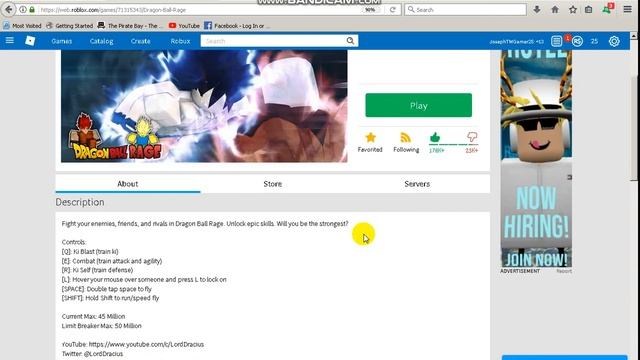The height and width of the screenshot is (360, 640).
Task: Click the Dragon Ball Rage game thumbnail
Action: 204,106
